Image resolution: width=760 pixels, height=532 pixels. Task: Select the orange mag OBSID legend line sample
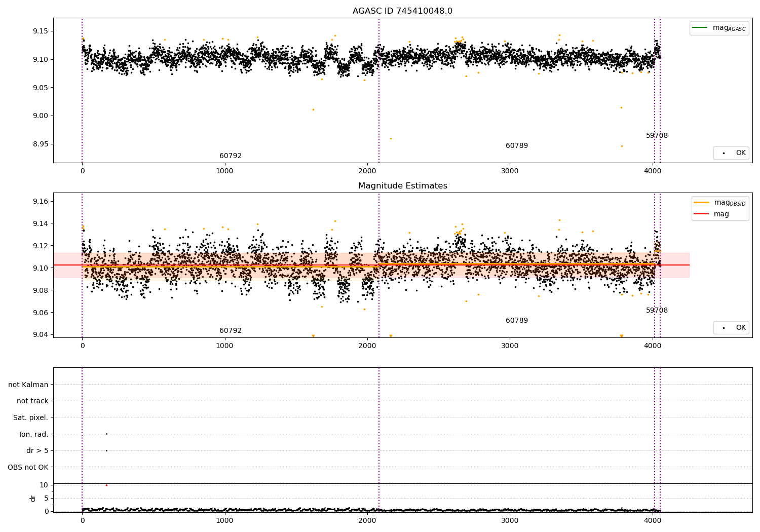pos(702,202)
